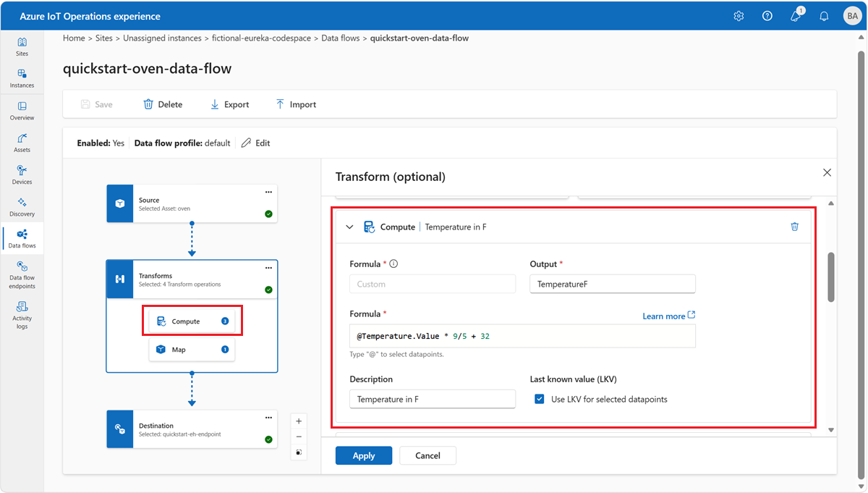The width and height of the screenshot is (868, 493).
Task: Close the Transform panel
Action: pyautogui.click(x=827, y=172)
